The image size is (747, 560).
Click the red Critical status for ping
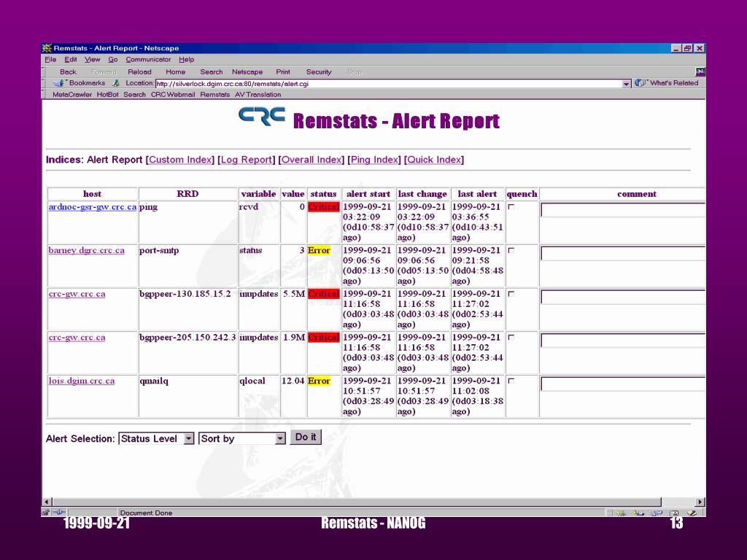[x=323, y=207]
